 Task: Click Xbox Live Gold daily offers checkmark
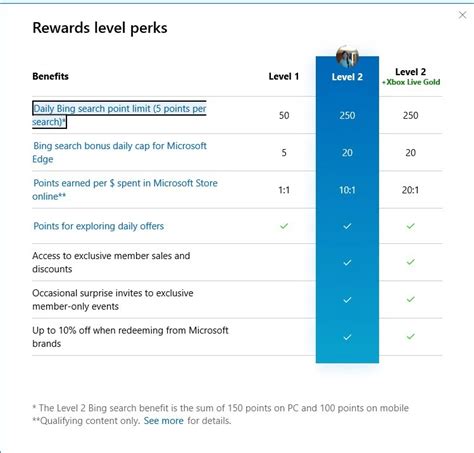tap(411, 226)
